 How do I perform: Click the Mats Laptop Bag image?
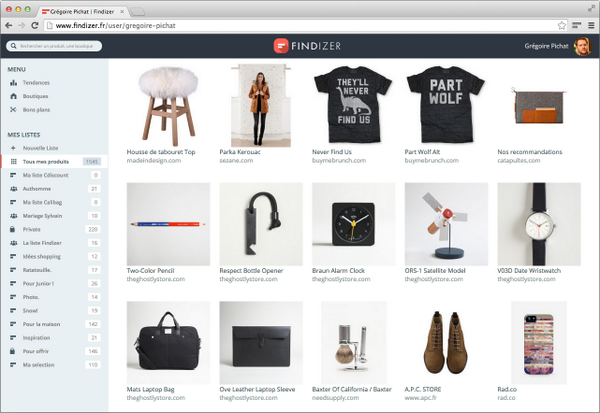pos(168,343)
